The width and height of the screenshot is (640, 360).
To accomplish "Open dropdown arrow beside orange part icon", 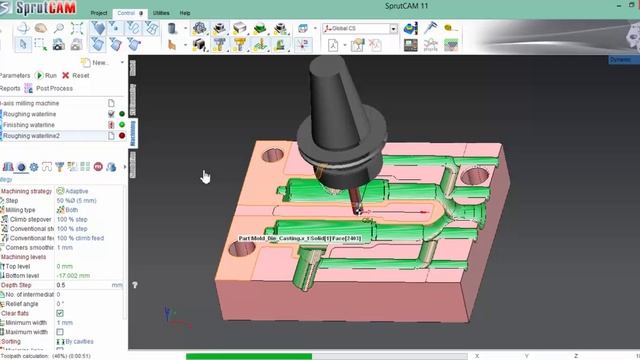I will point(185,44).
